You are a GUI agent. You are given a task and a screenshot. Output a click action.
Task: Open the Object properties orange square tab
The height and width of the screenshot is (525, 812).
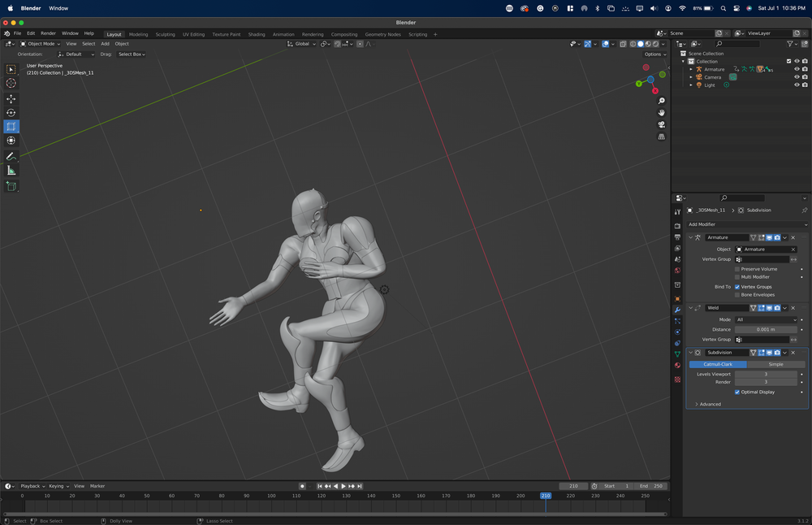pos(677,298)
